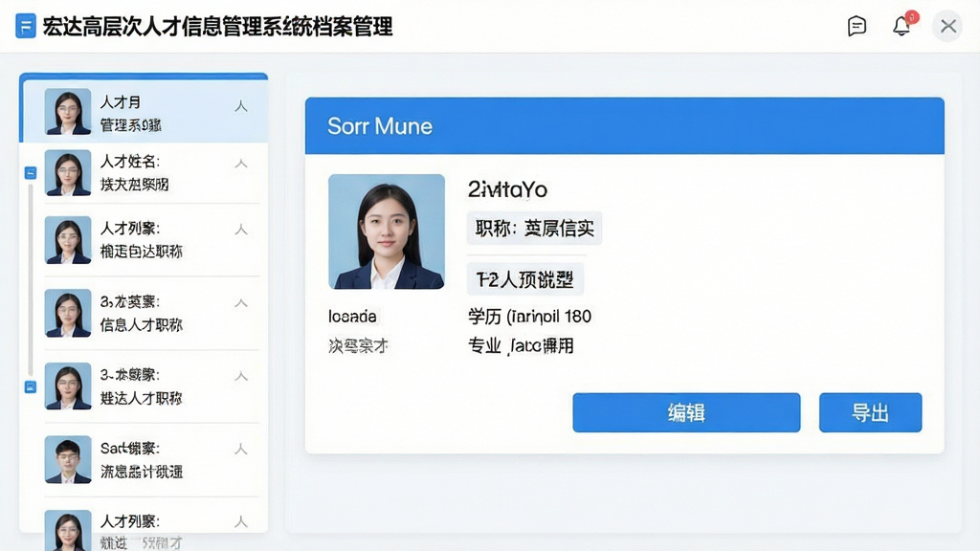
Task: Click the Sorr Mune card header
Action: (624, 125)
